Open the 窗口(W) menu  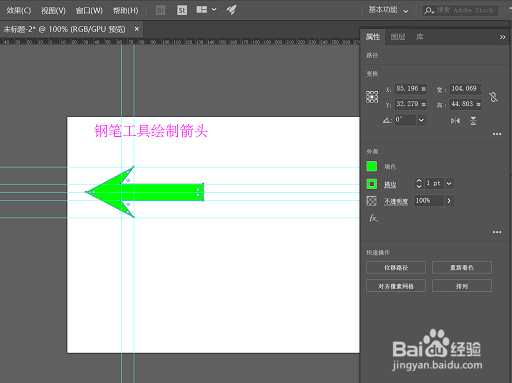pos(89,11)
